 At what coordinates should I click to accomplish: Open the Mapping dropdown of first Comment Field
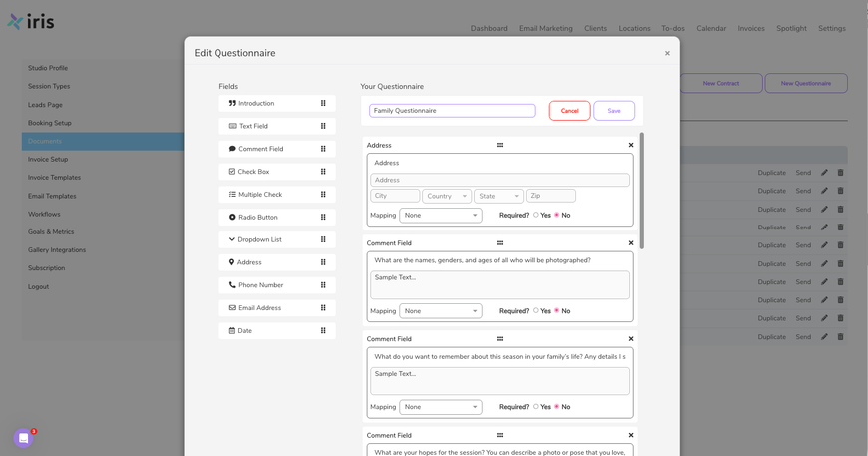pyautogui.click(x=441, y=311)
